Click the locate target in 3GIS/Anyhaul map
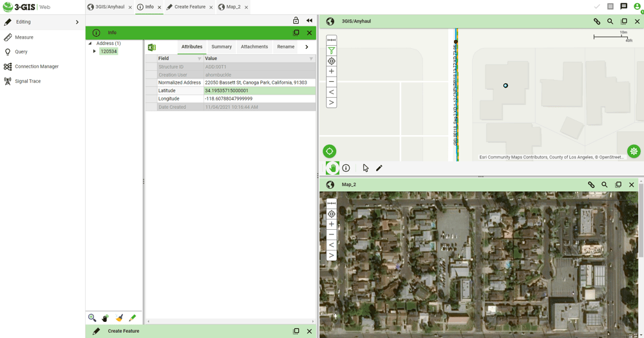Image resolution: width=644 pixels, height=338 pixels. pos(332,61)
